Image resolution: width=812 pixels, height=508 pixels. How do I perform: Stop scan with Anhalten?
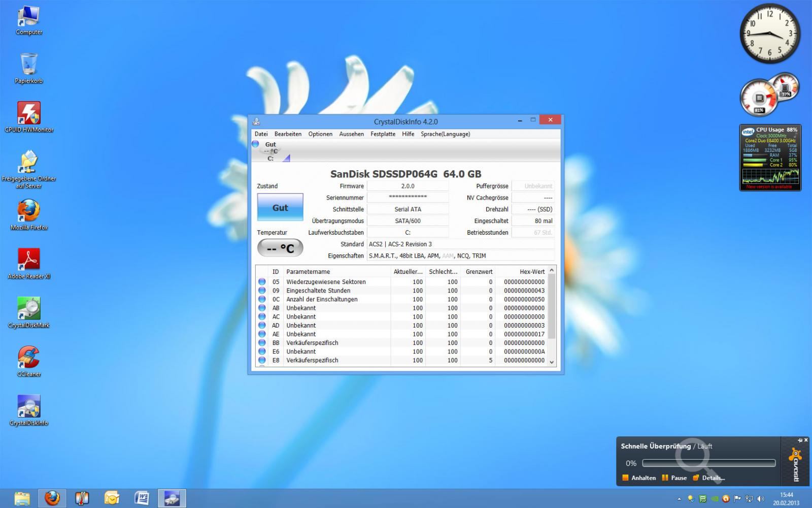(x=639, y=478)
